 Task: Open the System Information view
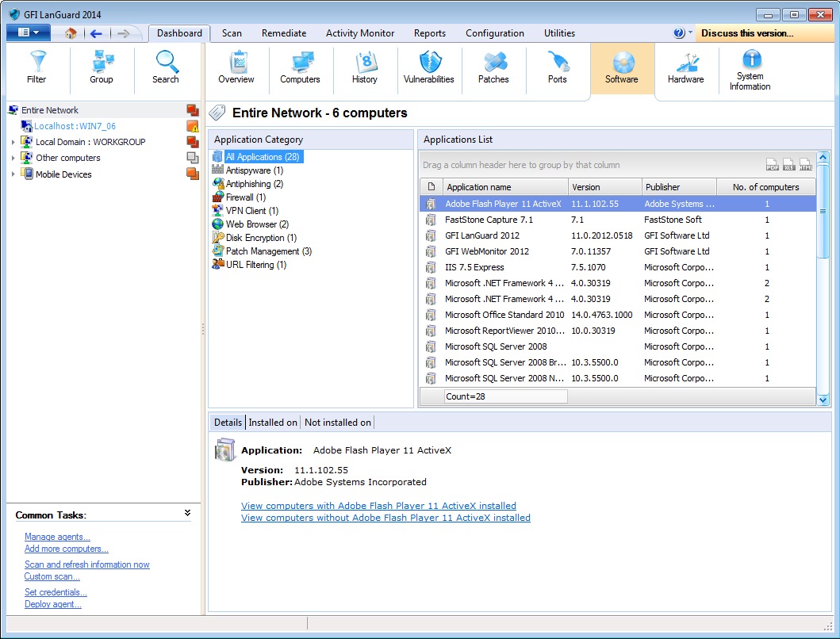[x=750, y=71]
